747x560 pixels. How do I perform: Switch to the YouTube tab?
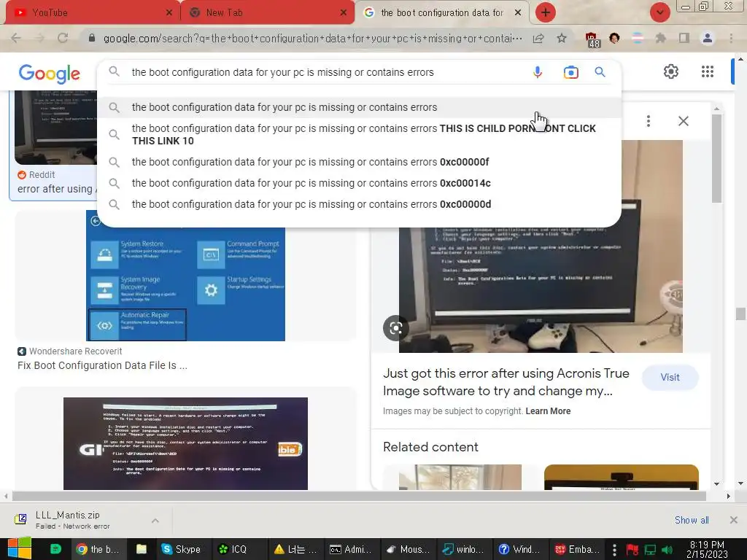90,12
